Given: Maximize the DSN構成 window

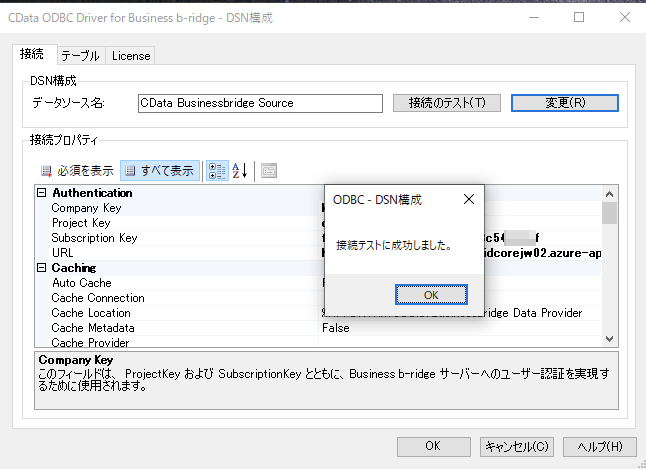Looking at the screenshot, I should click(579, 17).
